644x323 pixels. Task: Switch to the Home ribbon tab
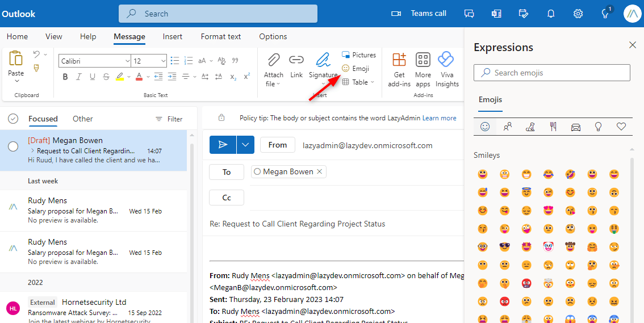17,36
